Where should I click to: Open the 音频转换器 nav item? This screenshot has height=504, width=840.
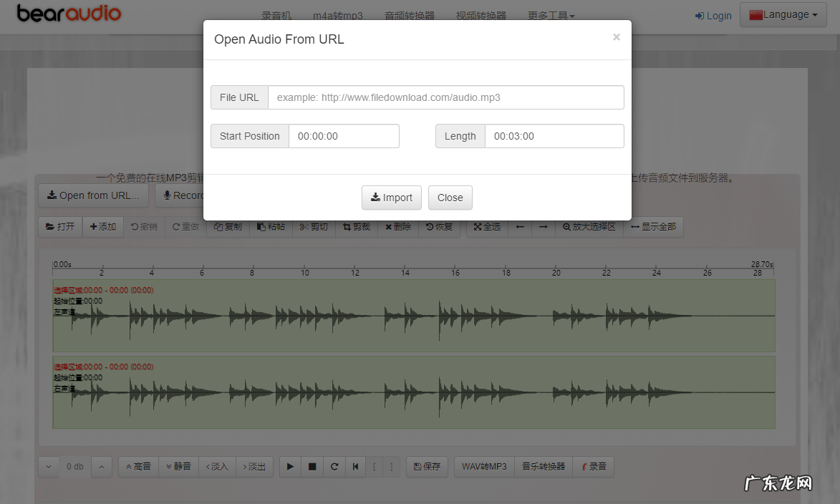point(410,16)
